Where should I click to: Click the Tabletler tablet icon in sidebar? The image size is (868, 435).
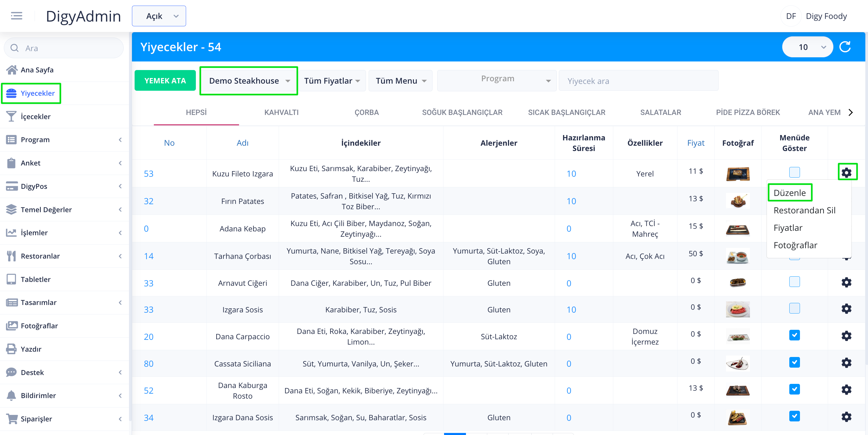11,279
